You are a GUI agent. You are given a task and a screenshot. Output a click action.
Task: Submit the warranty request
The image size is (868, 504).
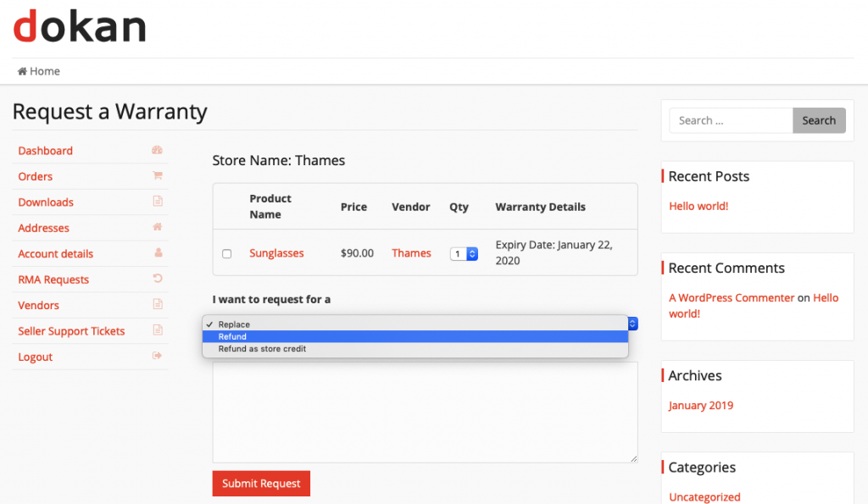261,484
